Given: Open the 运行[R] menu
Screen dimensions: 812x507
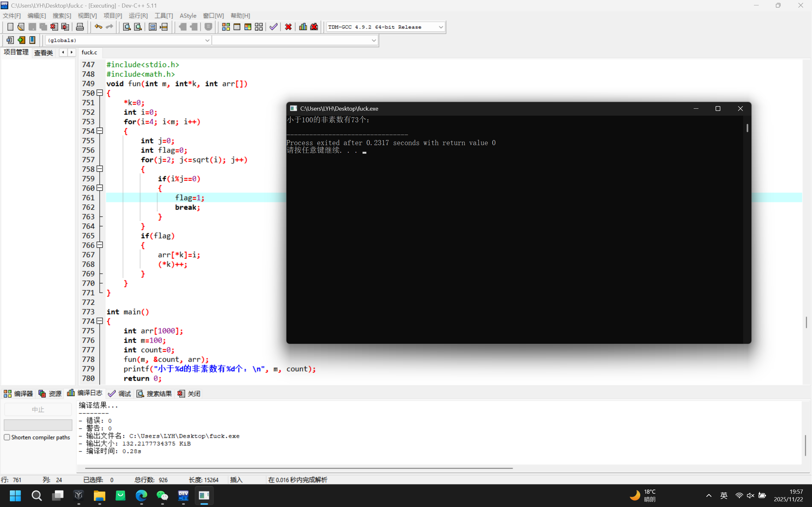Looking at the screenshot, I should (x=138, y=16).
